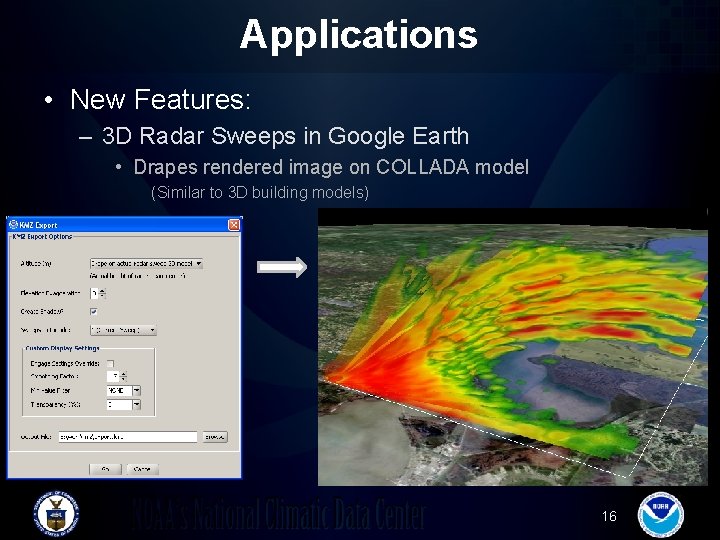Click 'Drapes rendered image on COLLADA model' text
This screenshot has width=720, height=540.
331,167
